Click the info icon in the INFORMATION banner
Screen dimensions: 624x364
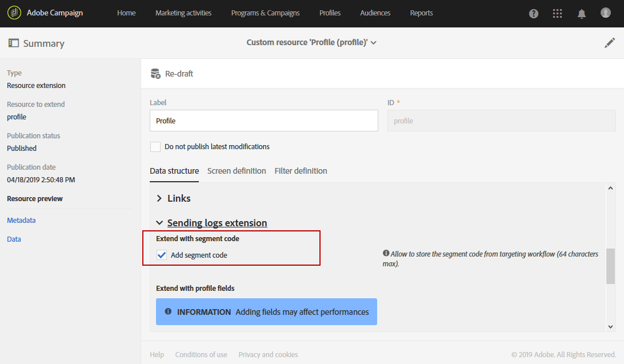[167, 311]
